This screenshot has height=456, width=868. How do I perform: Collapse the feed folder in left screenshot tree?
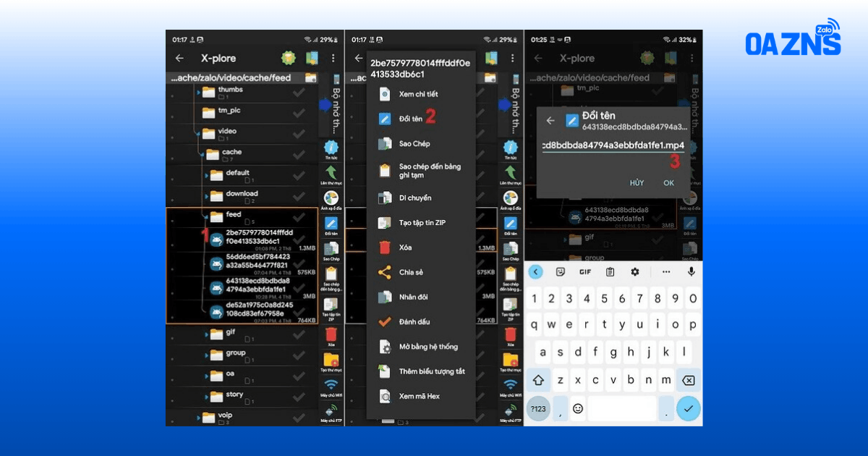(205, 216)
